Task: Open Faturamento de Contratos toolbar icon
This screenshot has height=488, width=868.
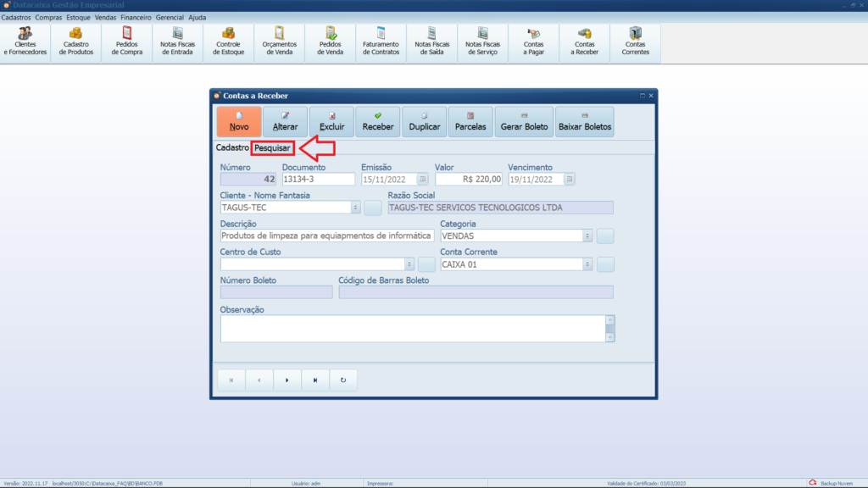Action: (x=381, y=42)
